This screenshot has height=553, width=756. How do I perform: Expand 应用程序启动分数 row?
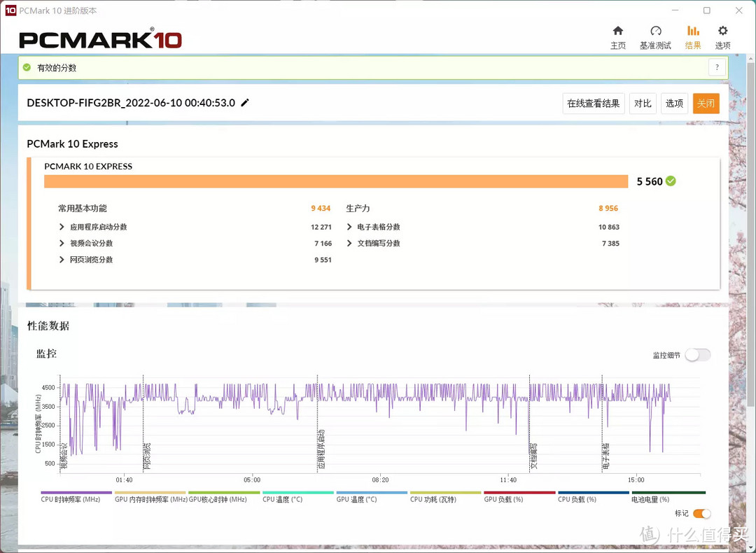[x=61, y=227]
